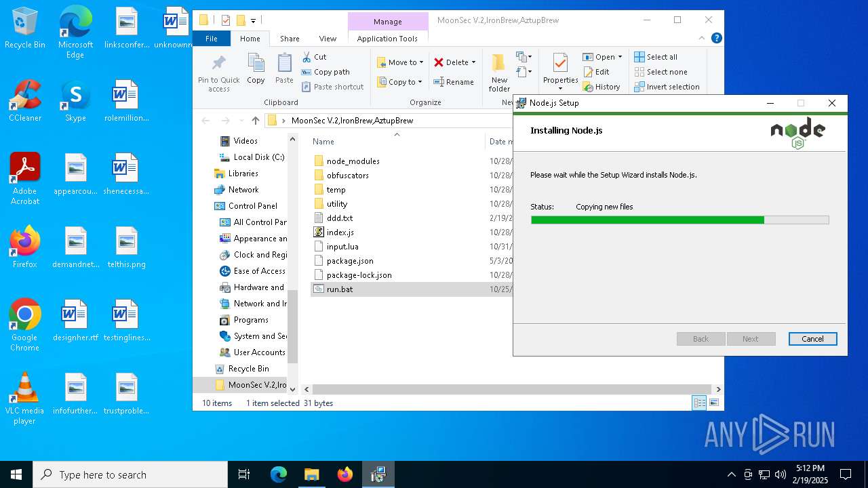Switch to details view button
Viewport: 868px width, 488px height.
[699, 403]
